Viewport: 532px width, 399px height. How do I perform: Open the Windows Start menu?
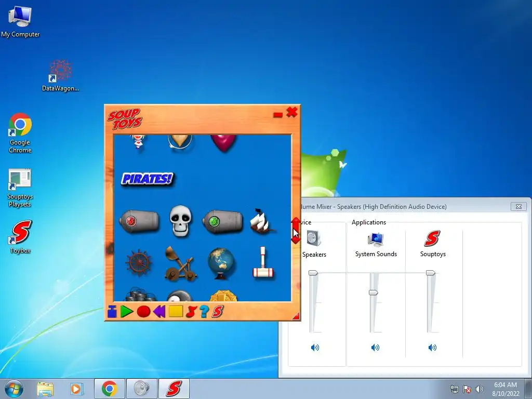click(14, 389)
